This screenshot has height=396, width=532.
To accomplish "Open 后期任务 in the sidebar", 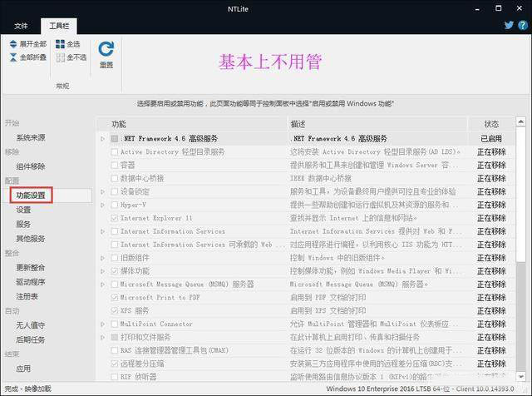I will point(31,339).
